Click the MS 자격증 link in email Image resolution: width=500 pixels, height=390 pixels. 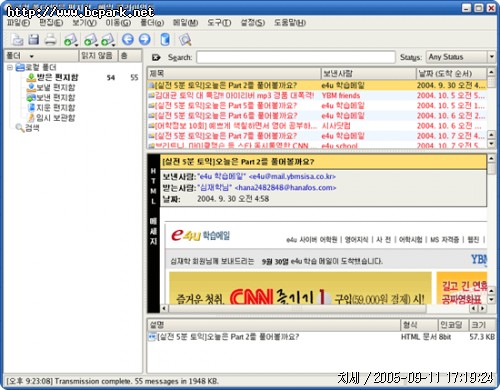444,239
